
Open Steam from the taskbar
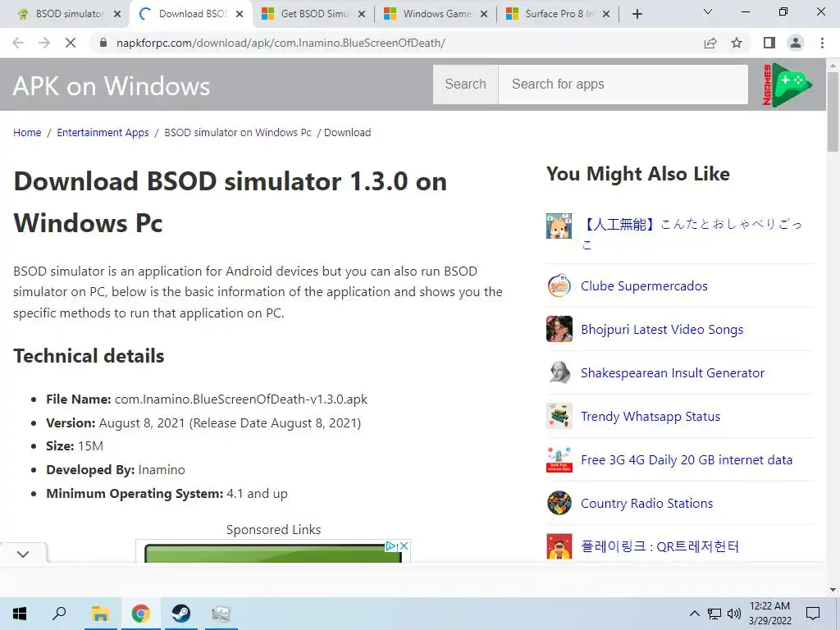(181, 614)
